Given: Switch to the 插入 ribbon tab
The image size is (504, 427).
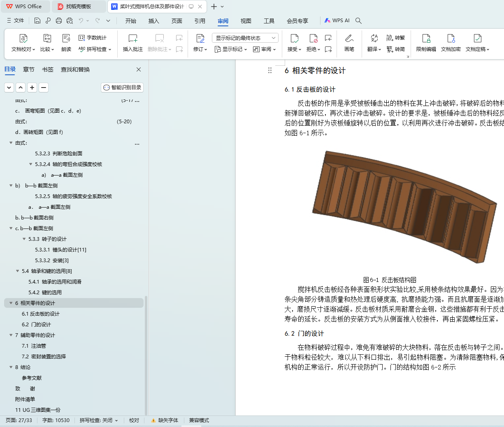Looking at the screenshot, I should click(154, 21).
